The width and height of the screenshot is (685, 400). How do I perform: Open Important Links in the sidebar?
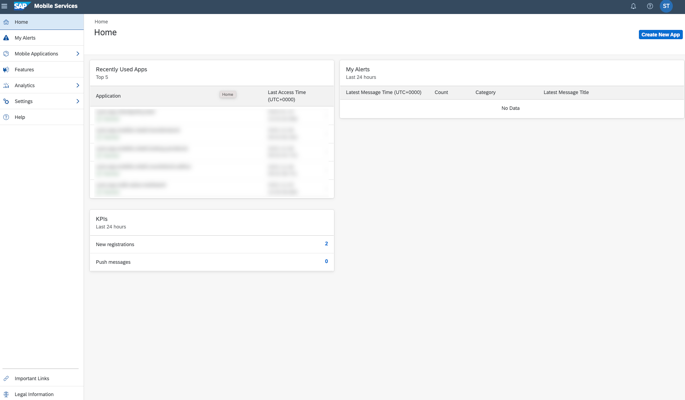click(x=42, y=379)
